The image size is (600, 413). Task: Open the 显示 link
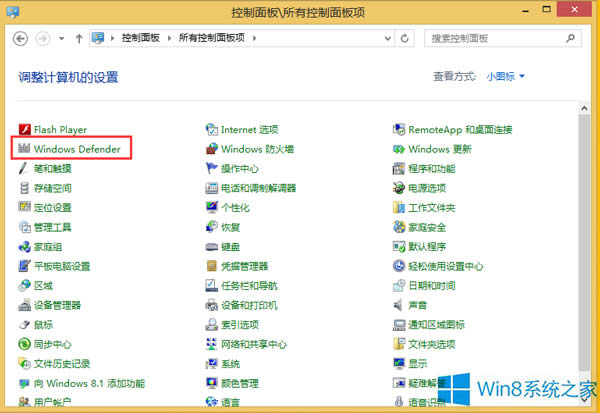(x=417, y=364)
